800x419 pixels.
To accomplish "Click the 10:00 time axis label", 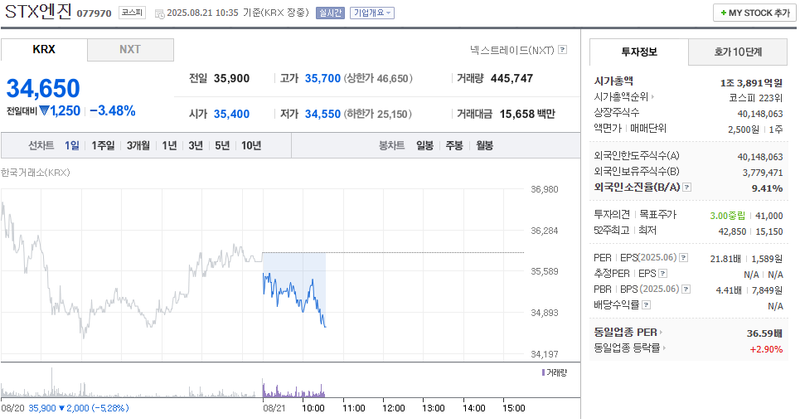I will (313, 408).
